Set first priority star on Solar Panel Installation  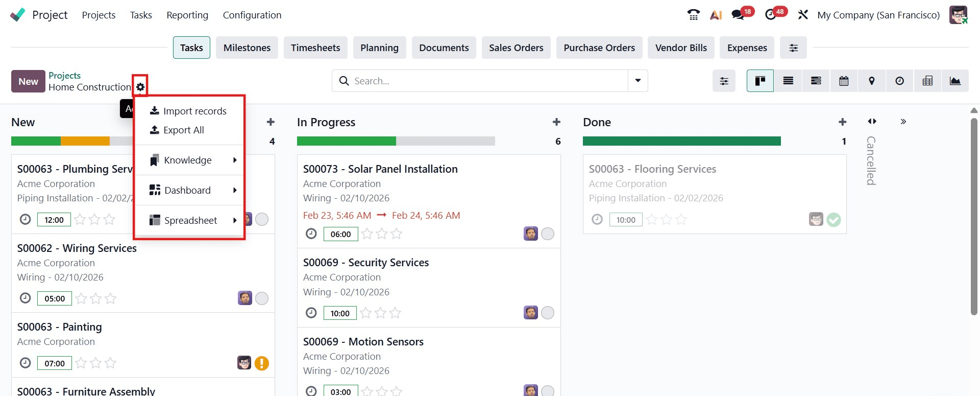click(366, 234)
